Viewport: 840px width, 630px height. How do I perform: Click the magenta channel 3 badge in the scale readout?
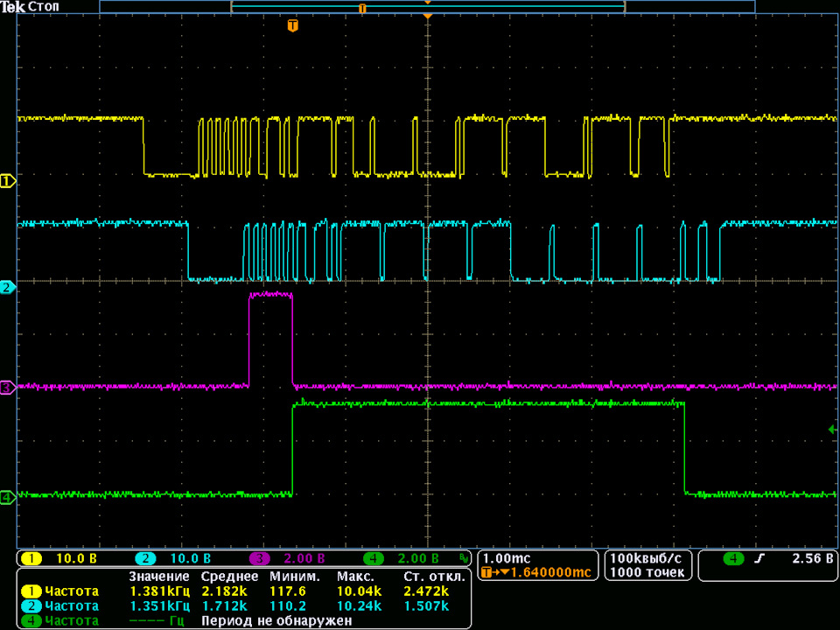click(259, 558)
